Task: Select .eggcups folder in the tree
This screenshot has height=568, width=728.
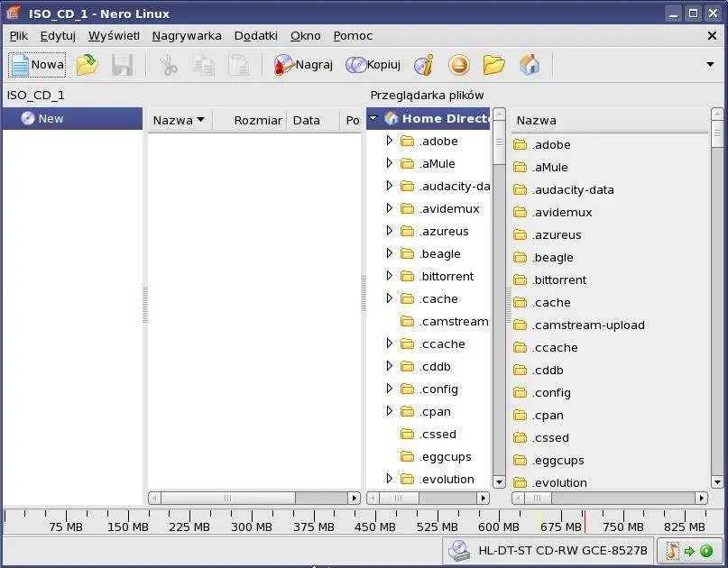Action: point(436,456)
